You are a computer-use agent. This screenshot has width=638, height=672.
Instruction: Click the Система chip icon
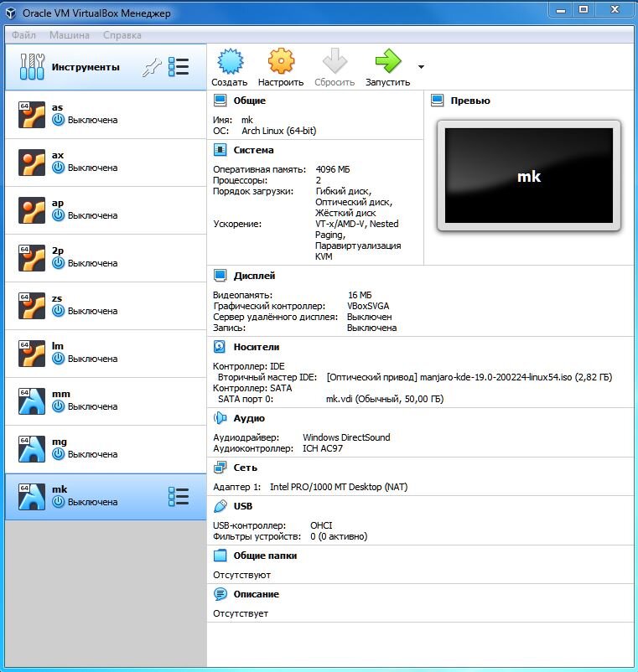220,150
